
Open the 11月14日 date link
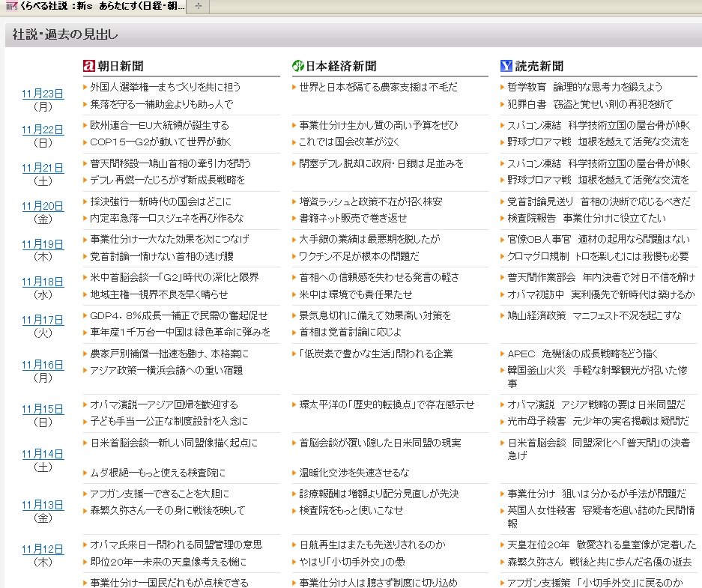[x=43, y=454]
